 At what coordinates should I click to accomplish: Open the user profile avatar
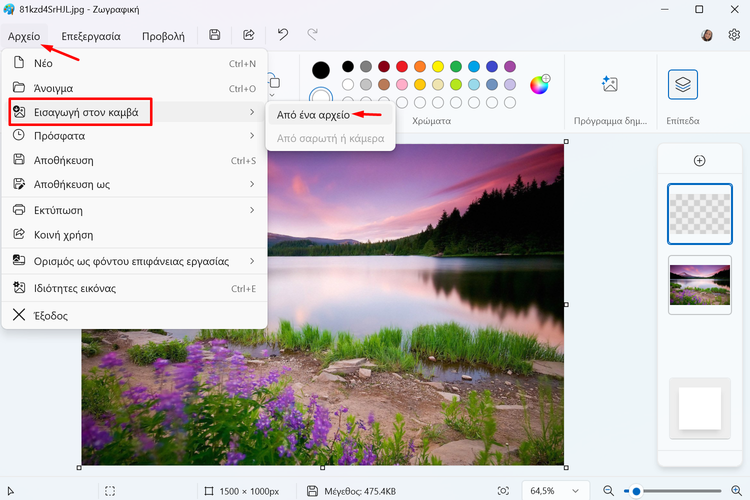pos(706,35)
